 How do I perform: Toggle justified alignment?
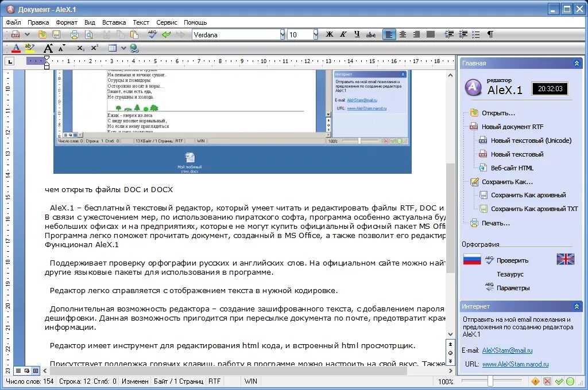tap(431, 34)
